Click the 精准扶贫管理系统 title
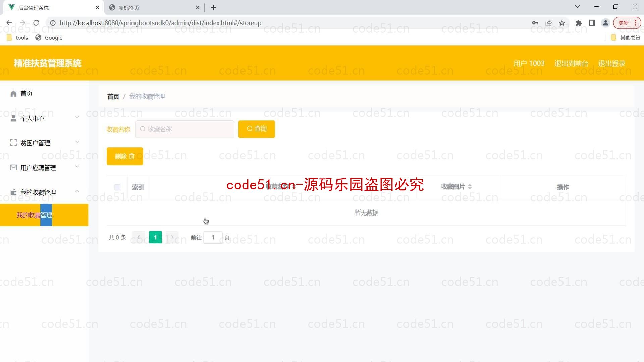 (x=48, y=63)
